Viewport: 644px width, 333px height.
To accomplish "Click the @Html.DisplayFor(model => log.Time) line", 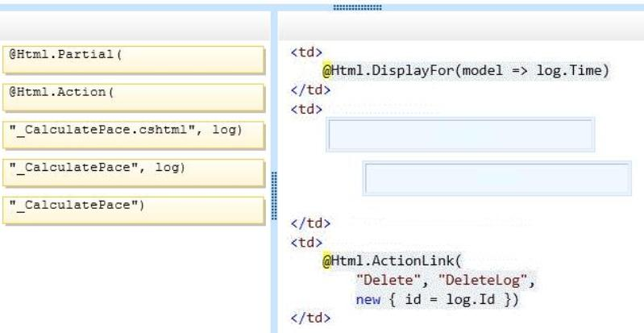I will [466, 71].
